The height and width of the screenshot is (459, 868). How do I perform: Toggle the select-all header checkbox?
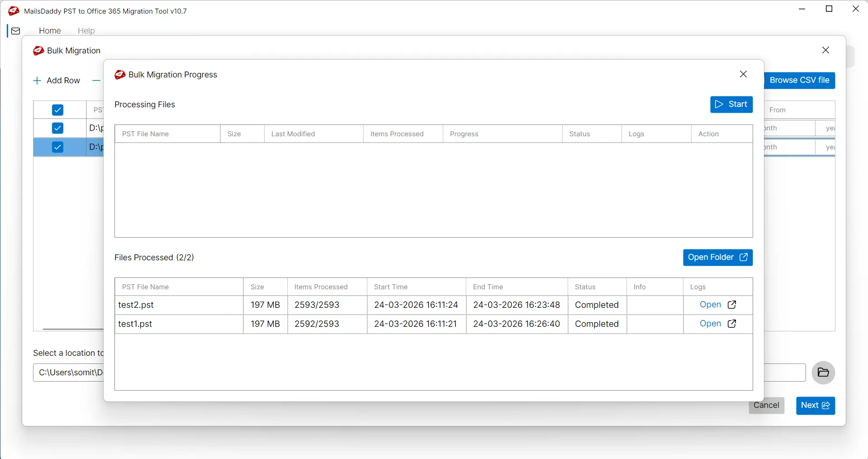pos(57,110)
